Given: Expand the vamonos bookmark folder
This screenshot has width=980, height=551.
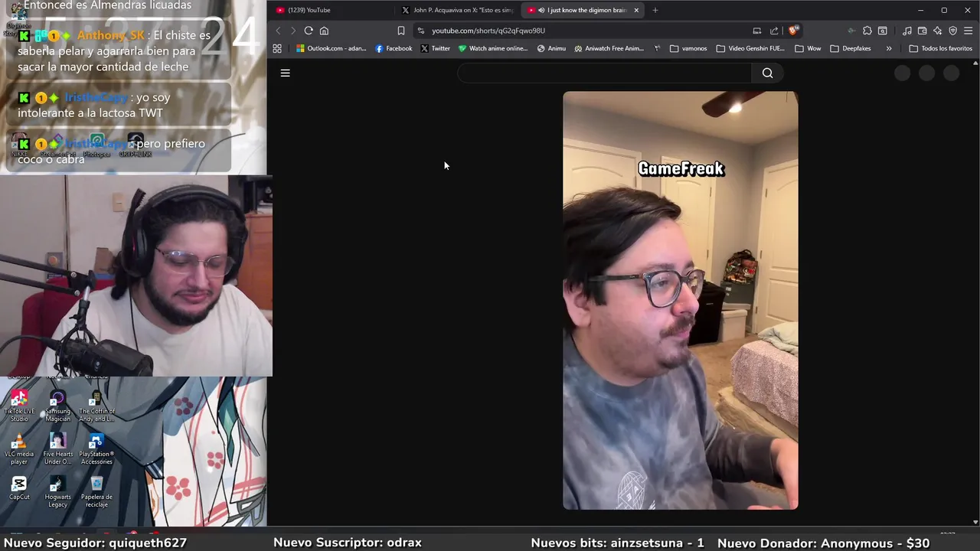Looking at the screenshot, I should click(688, 48).
